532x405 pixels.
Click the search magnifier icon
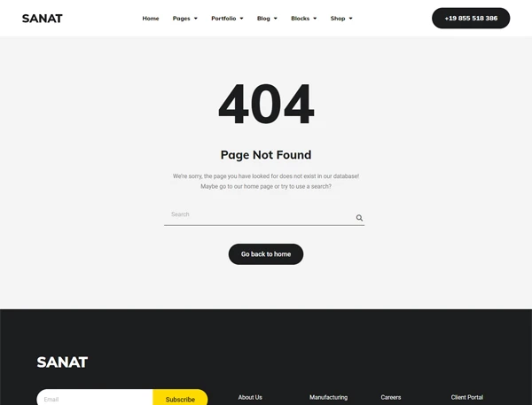click(359, 218)
